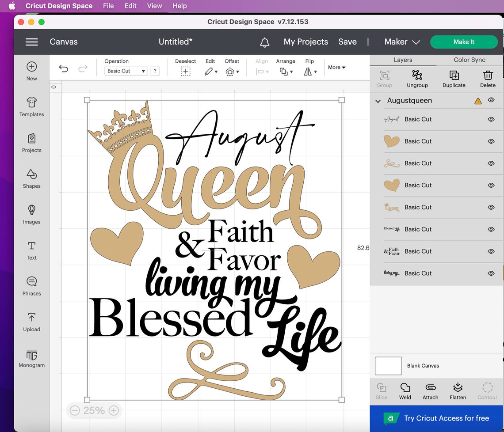Select the Shapes tool in the sidebar
The image size is (504, 432).
pos(31,178)
